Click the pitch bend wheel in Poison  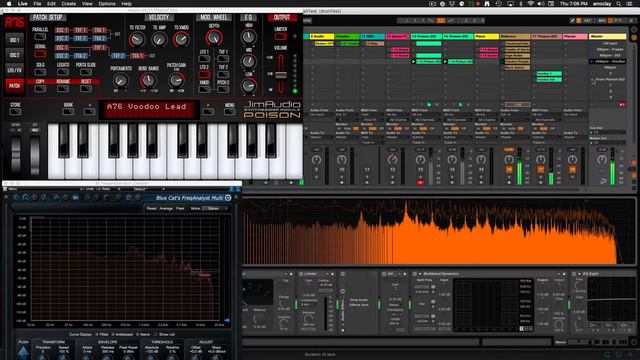(16, 155)
